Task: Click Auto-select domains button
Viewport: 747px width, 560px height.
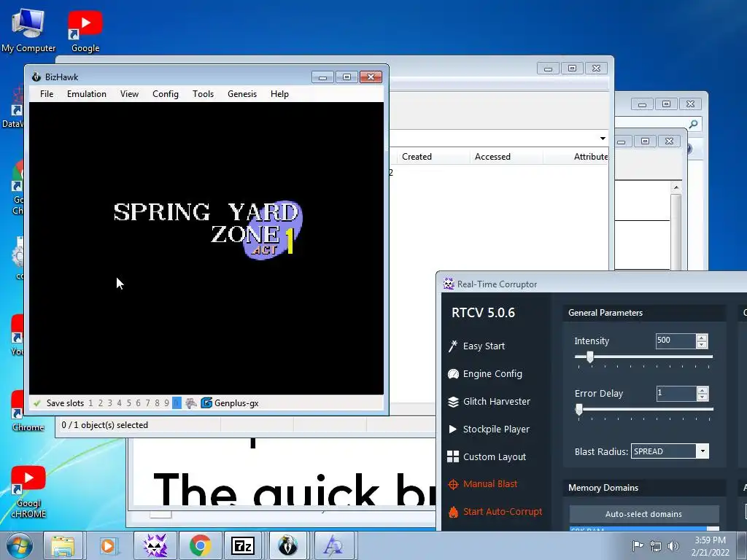Action: [643, 514]
